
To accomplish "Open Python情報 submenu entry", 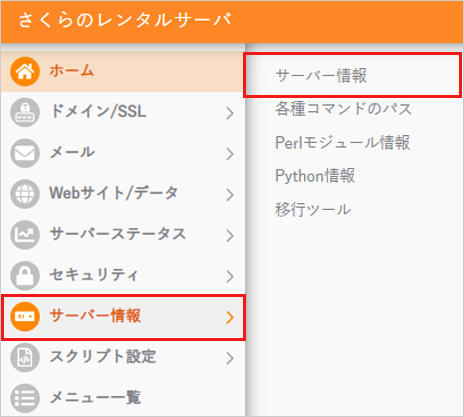I will pos(315,176).
